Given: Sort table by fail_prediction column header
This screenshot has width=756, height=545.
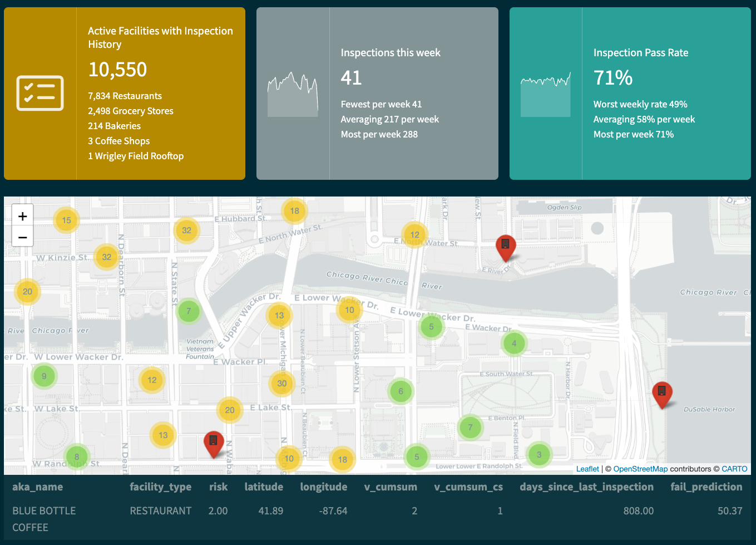Looking at the screenshot, I should click(x=706, y=487).
